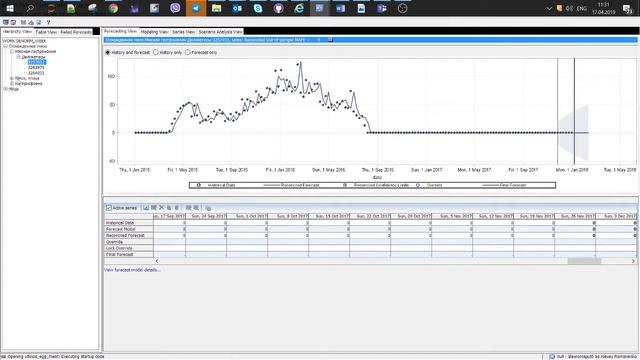This screenshot has width=640, height=360.
Task: Click the chart icon in the top application toolbar
Action: (x=31, y=22)
